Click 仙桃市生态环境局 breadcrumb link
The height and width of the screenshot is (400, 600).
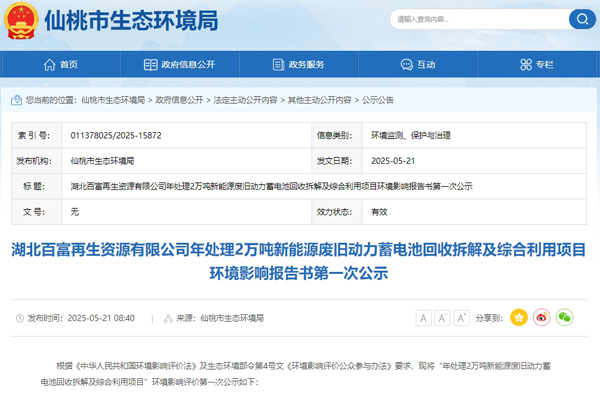[x=114, y=100]
